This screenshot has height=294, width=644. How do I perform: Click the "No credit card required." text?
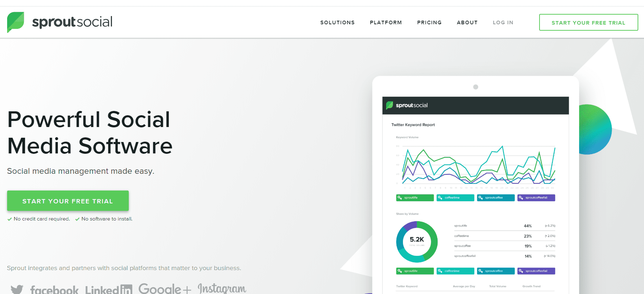coord(42,219)
